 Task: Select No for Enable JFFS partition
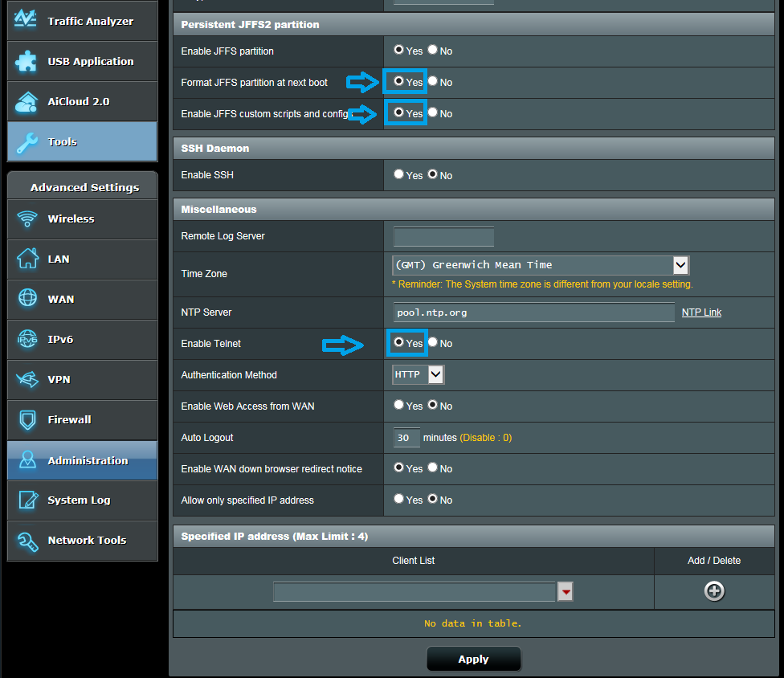tap(432, 50)
